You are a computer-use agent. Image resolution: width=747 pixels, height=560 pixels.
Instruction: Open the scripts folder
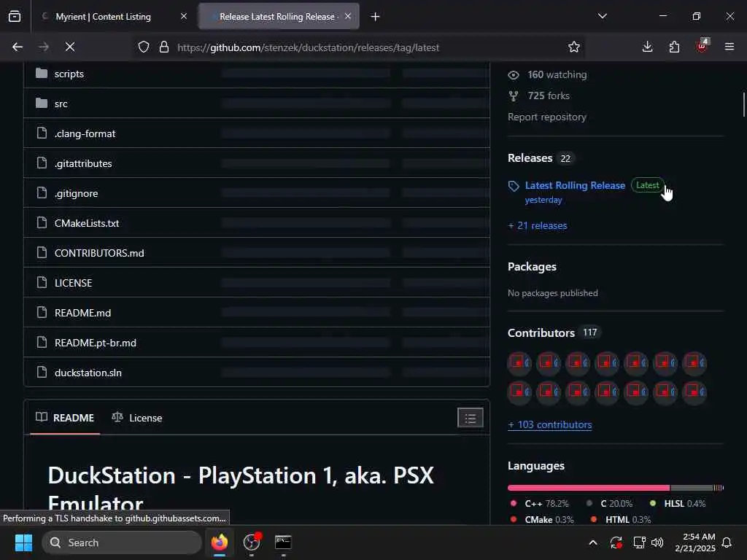pyautogui.click(x=69, y=74)
